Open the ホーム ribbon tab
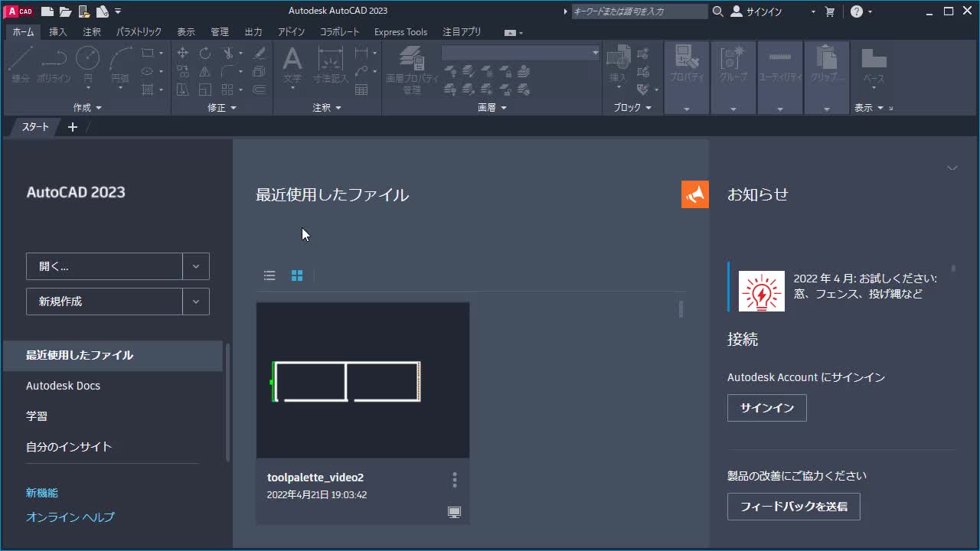Viewport: 980px width, 551px height. point(23,32)
